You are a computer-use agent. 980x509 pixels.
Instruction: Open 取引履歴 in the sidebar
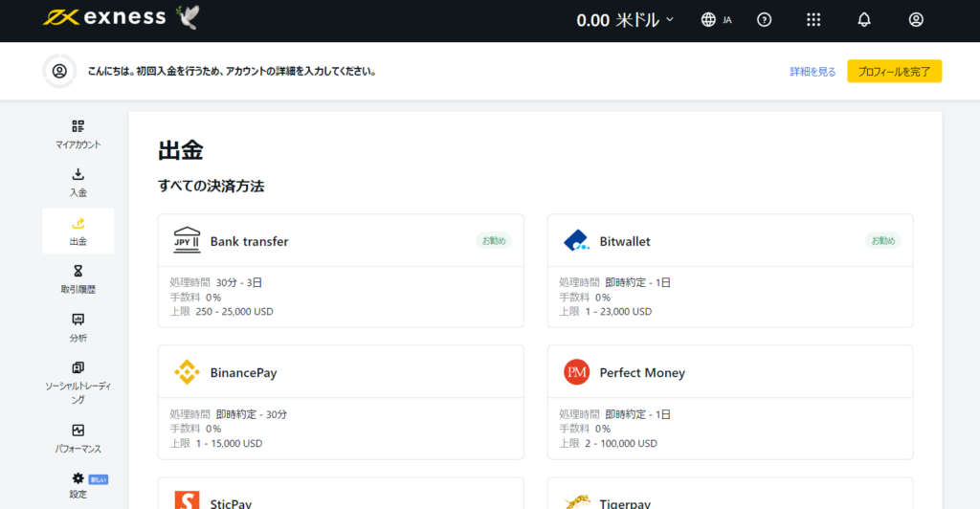(78, 279)
